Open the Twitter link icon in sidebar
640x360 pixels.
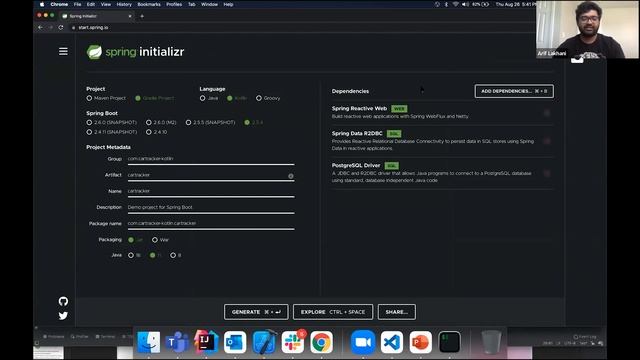pyautogui.click(x=63, y=316)
